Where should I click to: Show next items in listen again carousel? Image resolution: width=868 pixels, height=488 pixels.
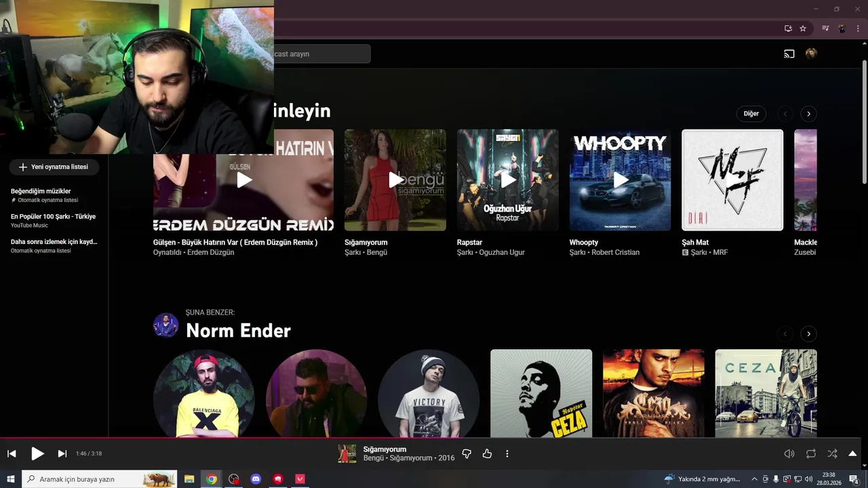(808, 114)
